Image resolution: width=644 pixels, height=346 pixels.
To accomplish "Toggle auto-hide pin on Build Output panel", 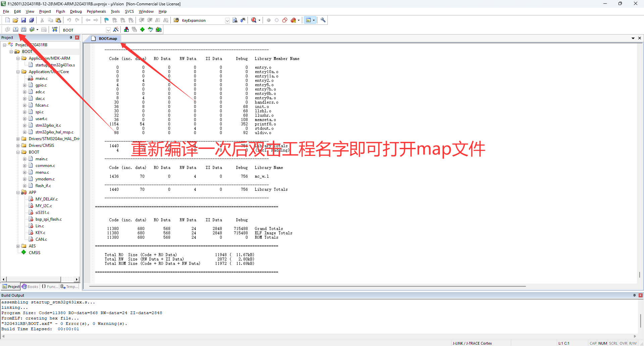I will click(634, 295).
